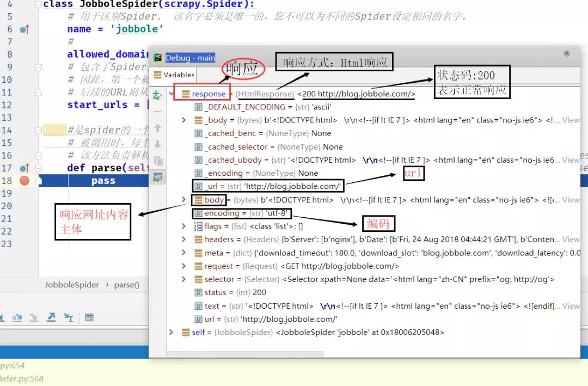Click parse() in the editor breadcrumb

tap(126, 285)
